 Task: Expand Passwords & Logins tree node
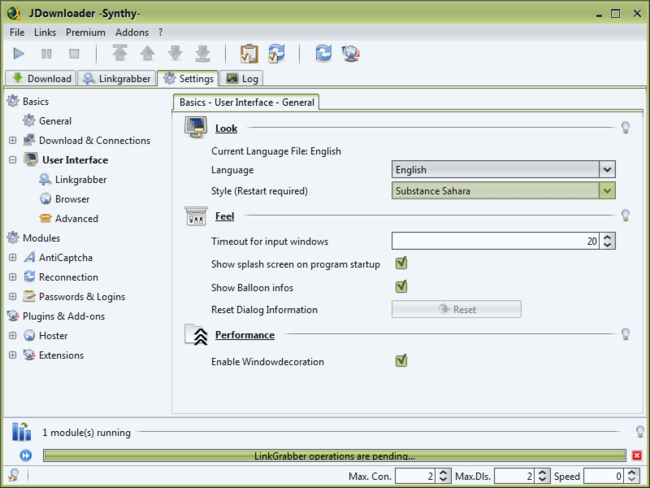click(x=12, y=296)
